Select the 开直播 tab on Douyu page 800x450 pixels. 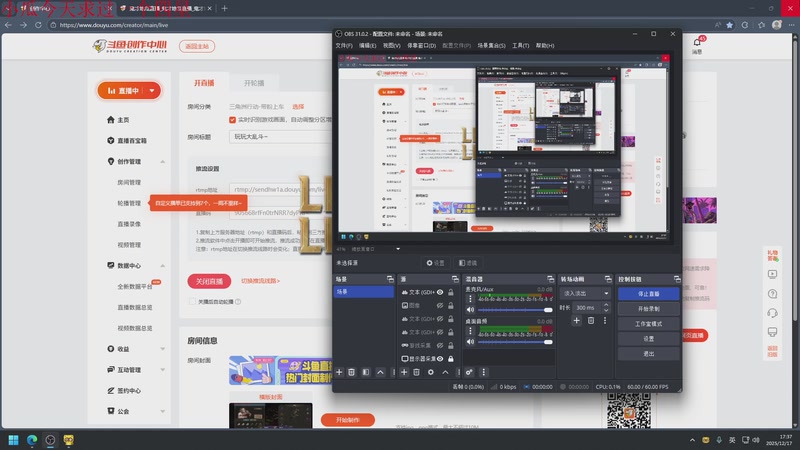(x=204, y=83)
